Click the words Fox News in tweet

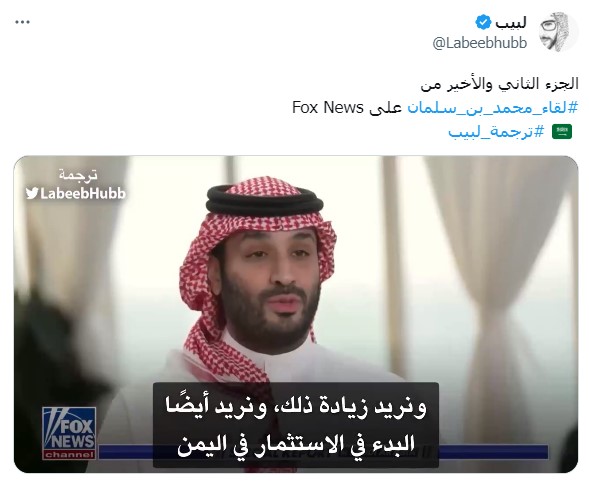point(328,107)
